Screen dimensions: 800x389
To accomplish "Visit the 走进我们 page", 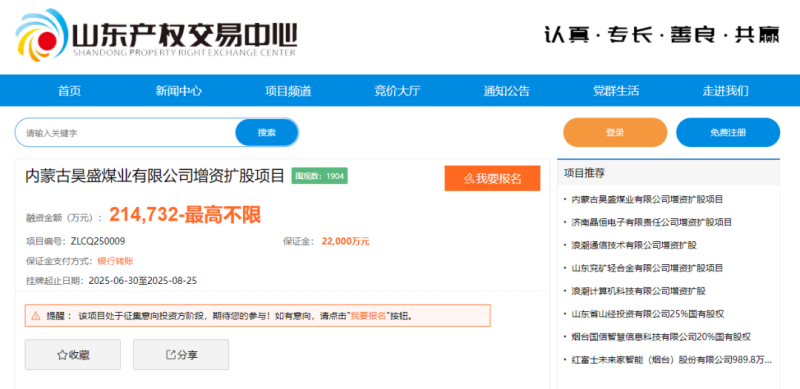I will pos(726,91).
